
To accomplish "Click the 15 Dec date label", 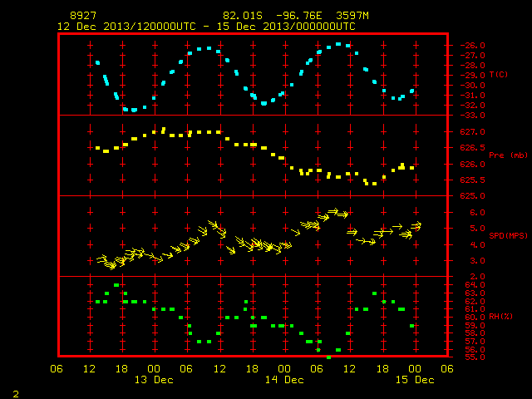I will [415, 380].
